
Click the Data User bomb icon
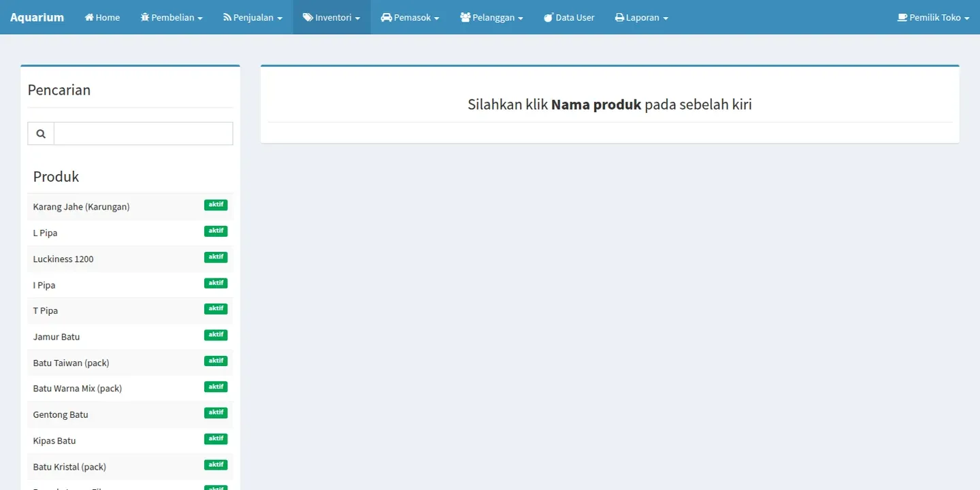pos(549,18)
